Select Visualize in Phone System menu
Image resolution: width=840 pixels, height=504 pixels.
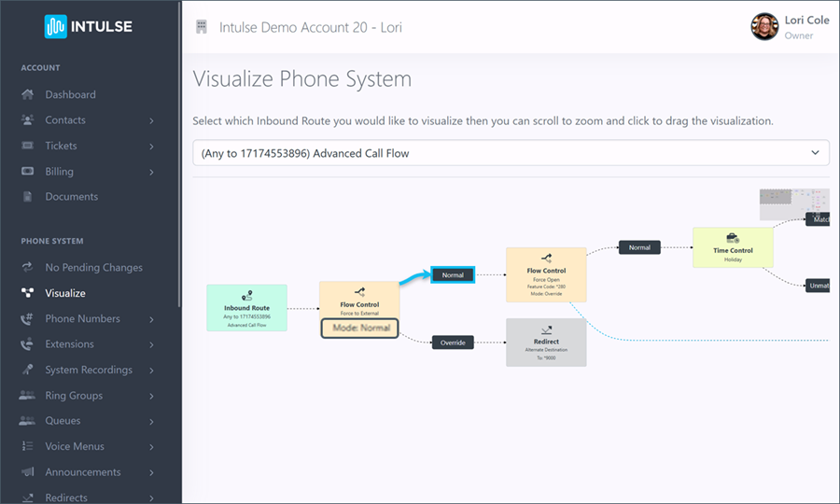click(x=64, y=293)
